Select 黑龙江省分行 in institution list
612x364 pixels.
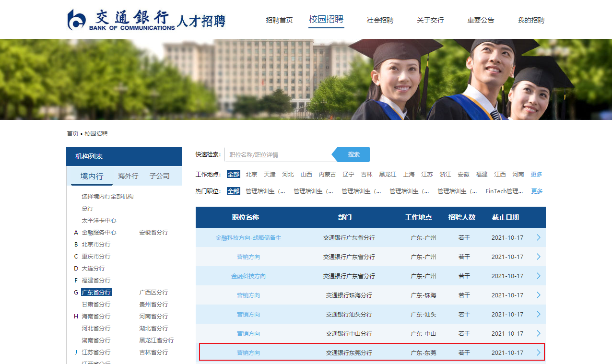pyautogui.click(x=156, y=341)
